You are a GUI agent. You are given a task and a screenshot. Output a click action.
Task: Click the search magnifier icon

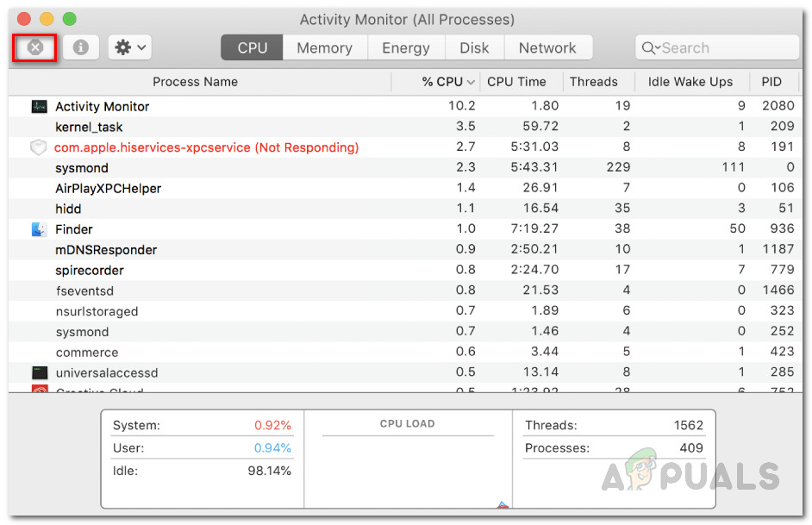click(x=651, y=48)
